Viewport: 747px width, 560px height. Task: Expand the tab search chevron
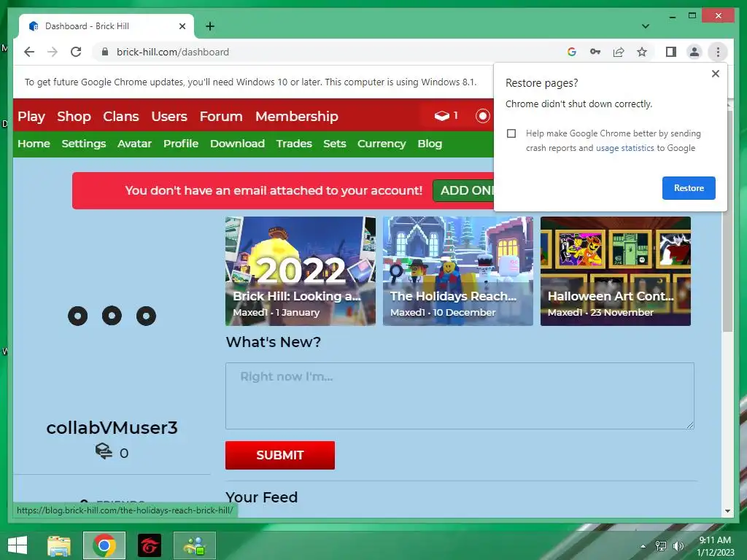coord(645,26)
